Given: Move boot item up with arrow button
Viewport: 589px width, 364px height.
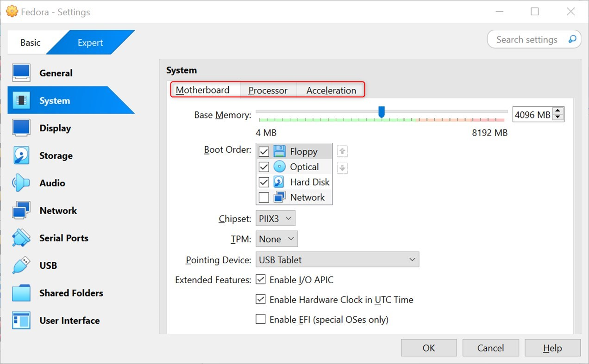Looking at the screenshot, I should [342, 151].
